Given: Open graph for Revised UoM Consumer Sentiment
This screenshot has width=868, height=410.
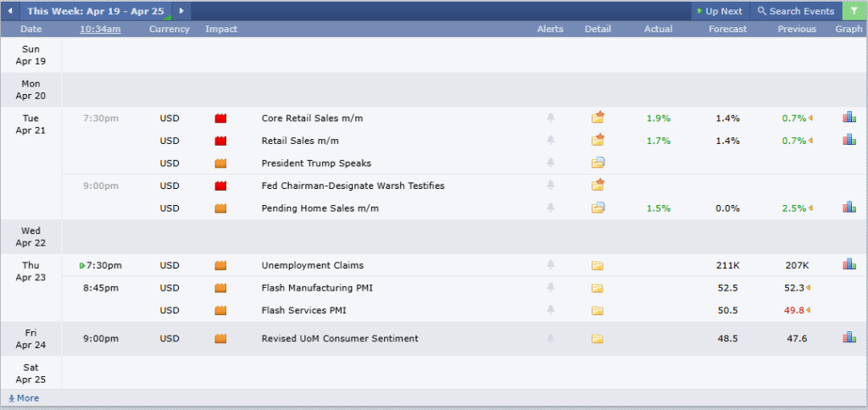Looking at the screenshot, I should [x=849, y=338].
